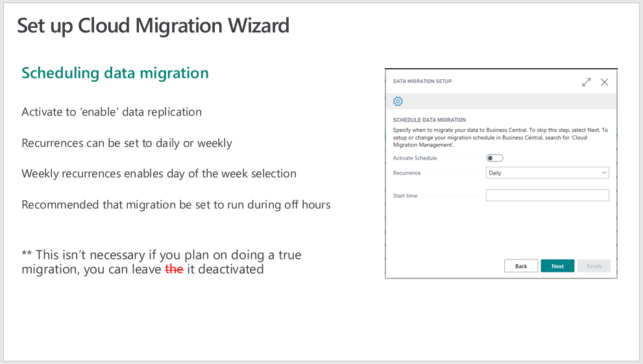Click the Set up Cloud Migration Wizard title
643x364 pixels.
click(153, 26)
